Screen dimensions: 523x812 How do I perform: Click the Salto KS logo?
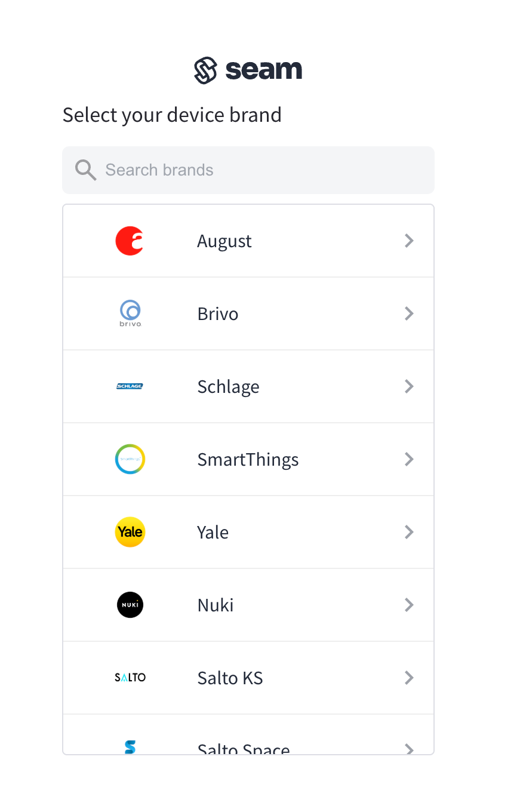pos(130,678)
